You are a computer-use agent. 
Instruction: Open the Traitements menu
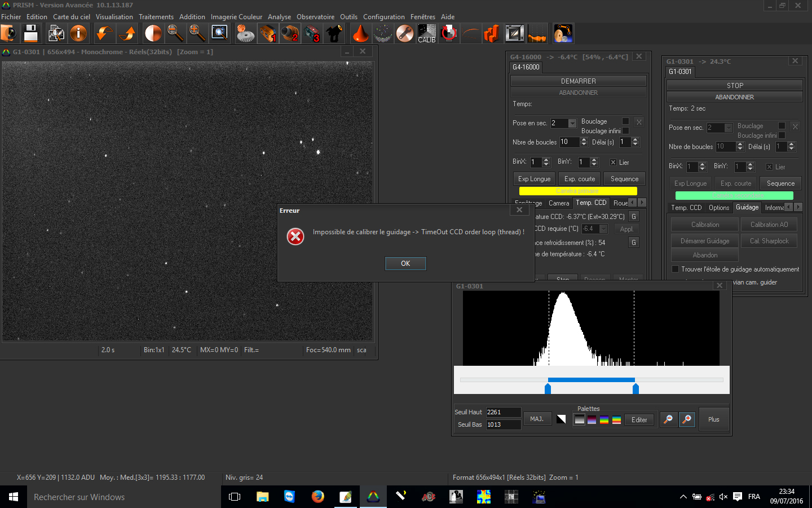[156, 17]
